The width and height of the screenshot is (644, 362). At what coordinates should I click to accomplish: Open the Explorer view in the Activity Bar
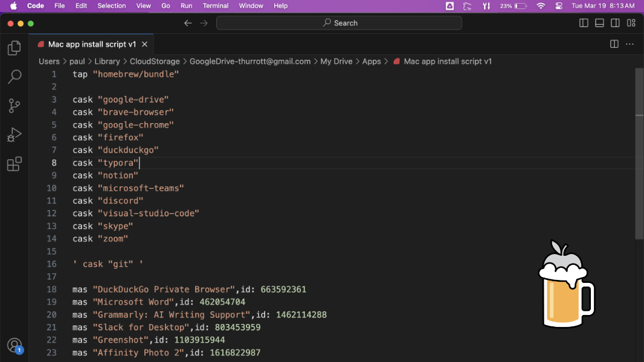pyautogui.click(x=14, y=48)
